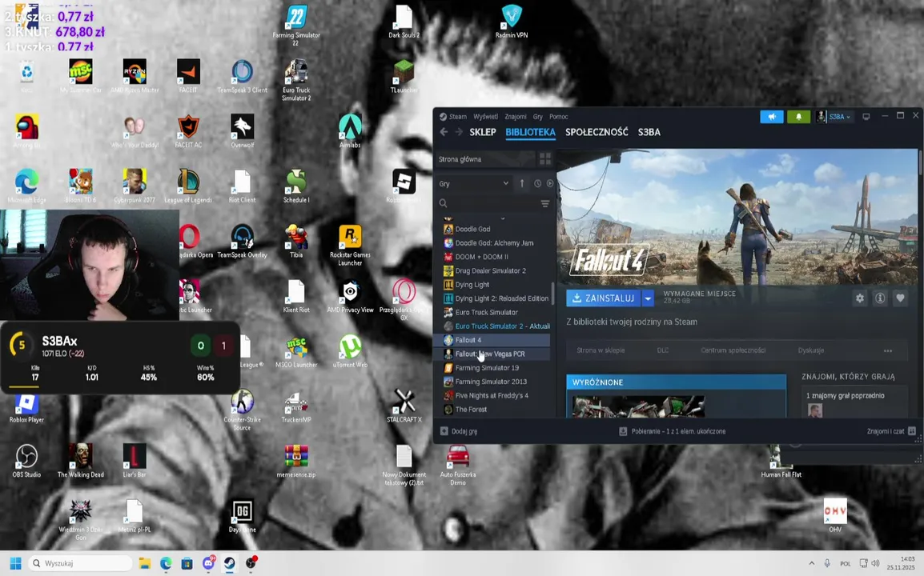
Task: Open the S3BA profile tab
Action: click(x=649, y=132)
